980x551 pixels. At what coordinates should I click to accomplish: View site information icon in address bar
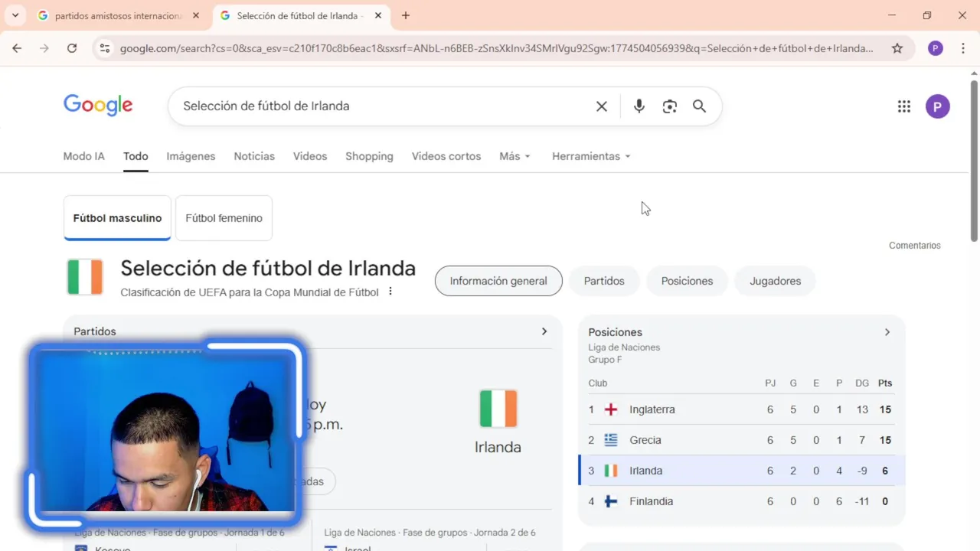[x=106, y=48]
